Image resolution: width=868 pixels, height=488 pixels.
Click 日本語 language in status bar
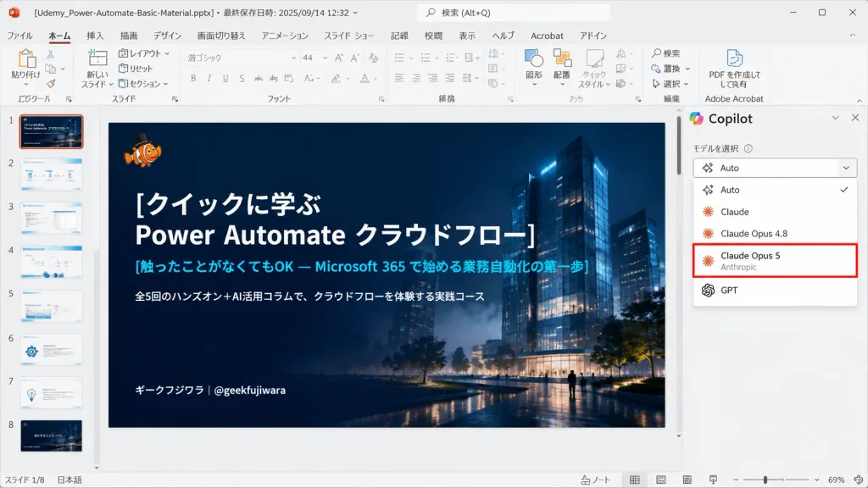coord(70,480)
